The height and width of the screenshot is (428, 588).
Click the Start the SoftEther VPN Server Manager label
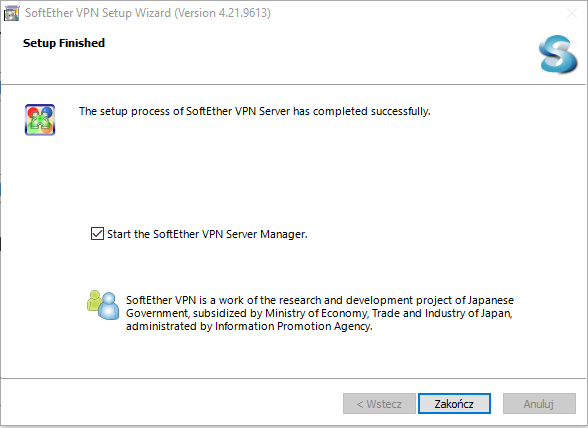207,234
